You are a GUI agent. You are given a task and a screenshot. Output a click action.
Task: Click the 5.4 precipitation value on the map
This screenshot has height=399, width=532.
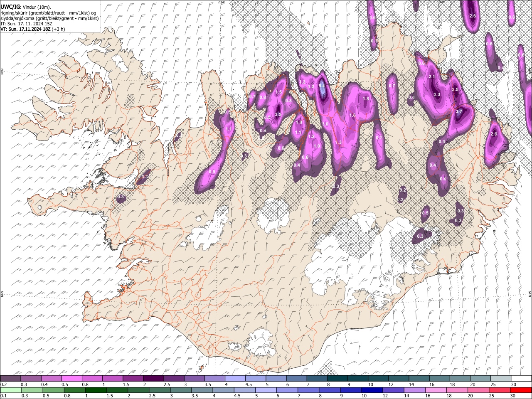coord(322,86)
